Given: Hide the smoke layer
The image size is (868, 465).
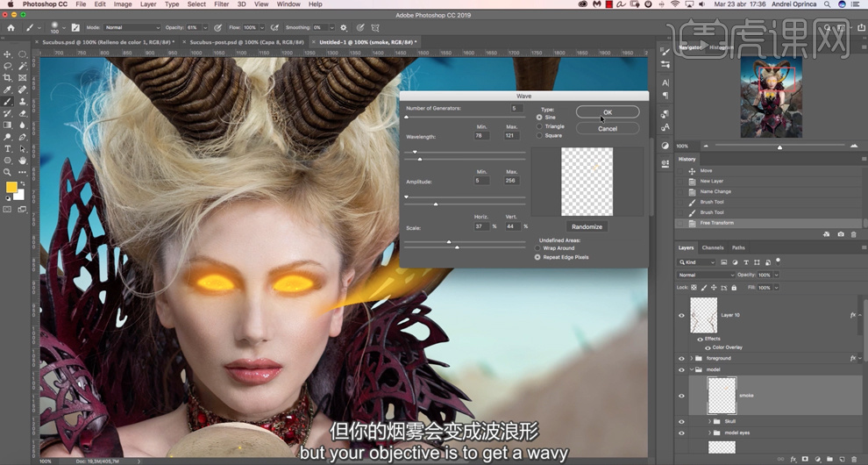Looking at the screenshot, I should (681, 396).
